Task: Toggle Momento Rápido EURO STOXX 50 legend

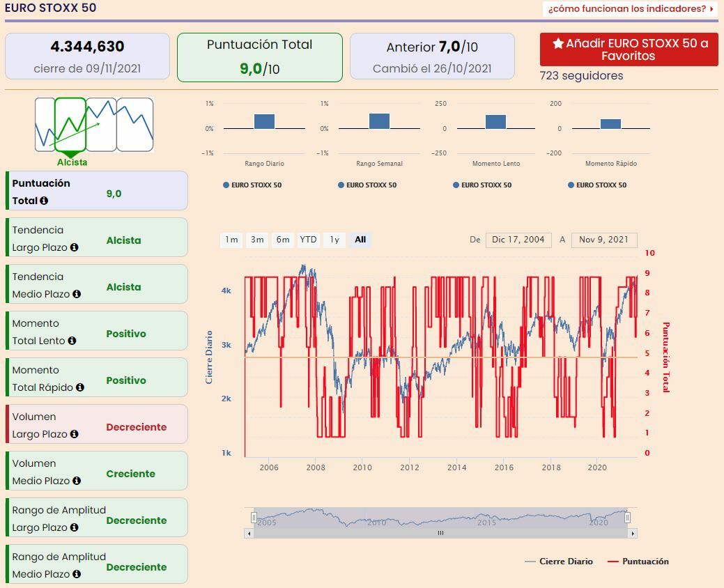Action: tap(597, 185)
